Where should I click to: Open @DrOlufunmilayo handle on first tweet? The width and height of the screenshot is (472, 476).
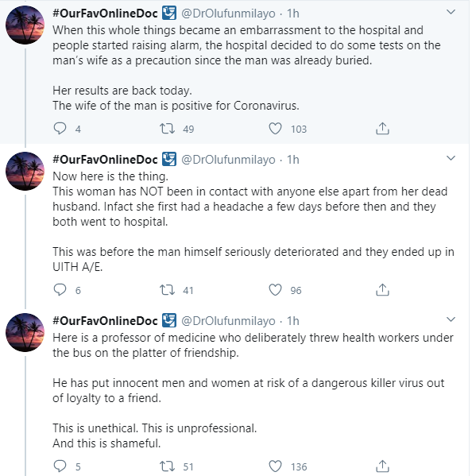pyautogui.click(x=228, y=14)
